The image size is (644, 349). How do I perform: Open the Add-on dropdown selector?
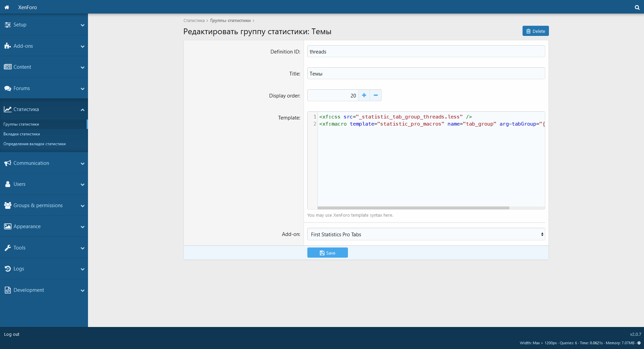tap(426, 234)
